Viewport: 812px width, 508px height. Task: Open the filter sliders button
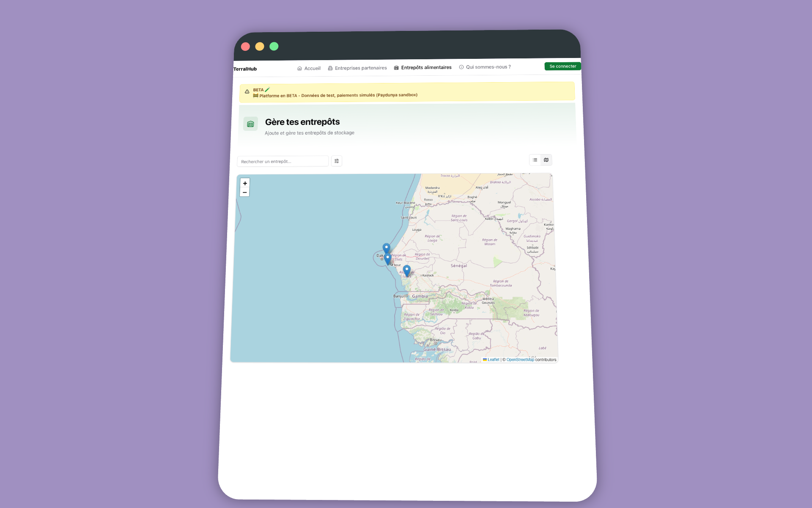click(337, 161)
